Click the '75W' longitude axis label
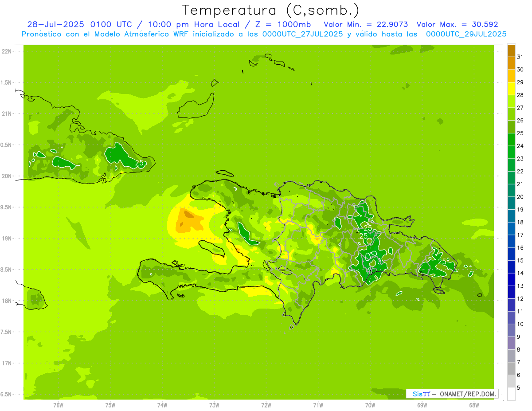Image resolution: width=532 pixels, height=411 pixels. [110, 405]
